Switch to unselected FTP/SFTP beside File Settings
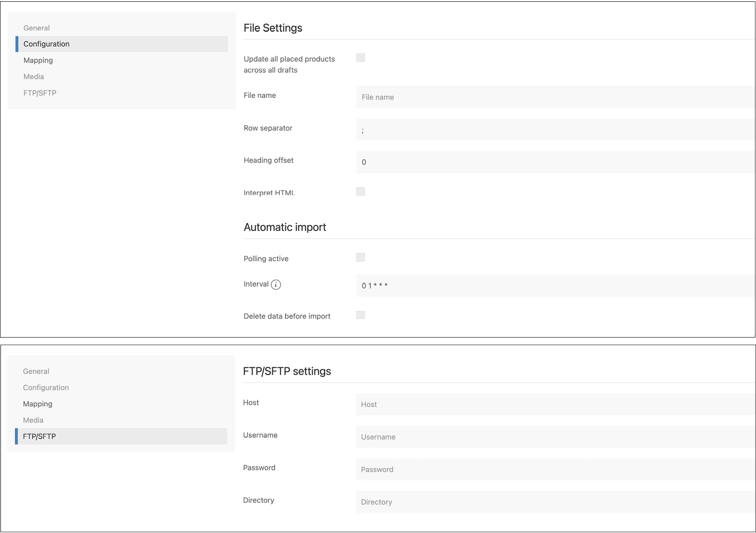The height and width of the screenshot is (533, 756). (40, 93)
